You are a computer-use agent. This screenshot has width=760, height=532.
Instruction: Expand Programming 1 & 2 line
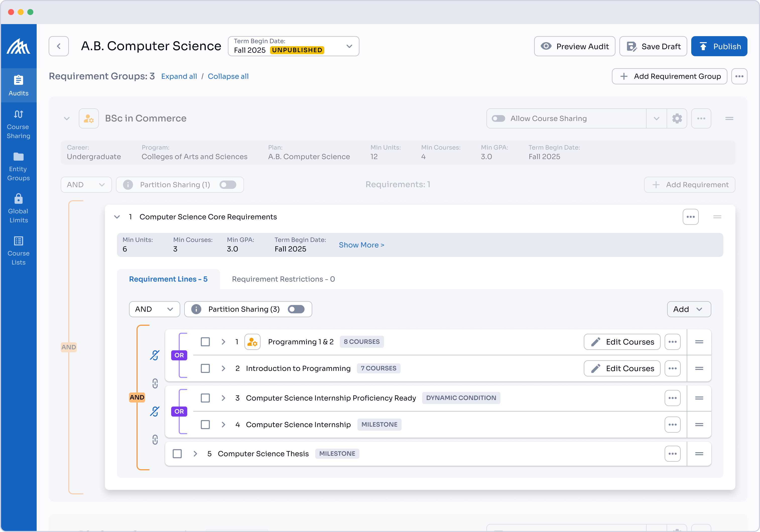pyautogui.click(x=223, y=342)
